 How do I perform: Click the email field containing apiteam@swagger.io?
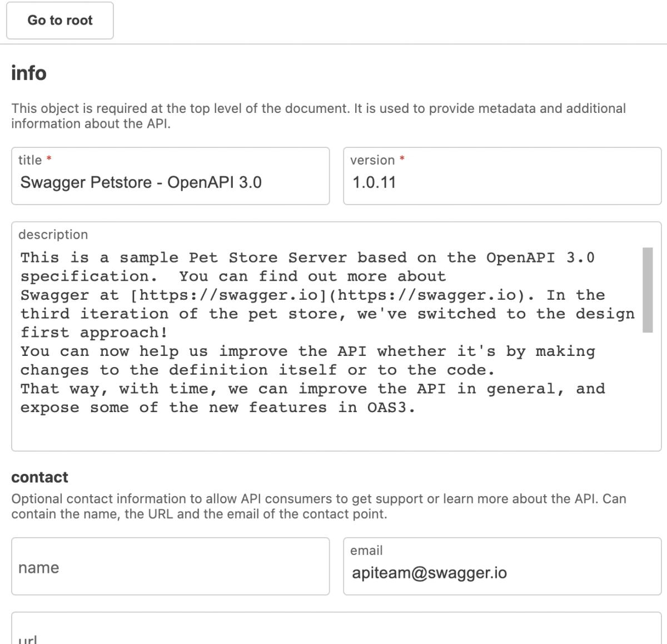pyautogui.click(x=502, y=573)
